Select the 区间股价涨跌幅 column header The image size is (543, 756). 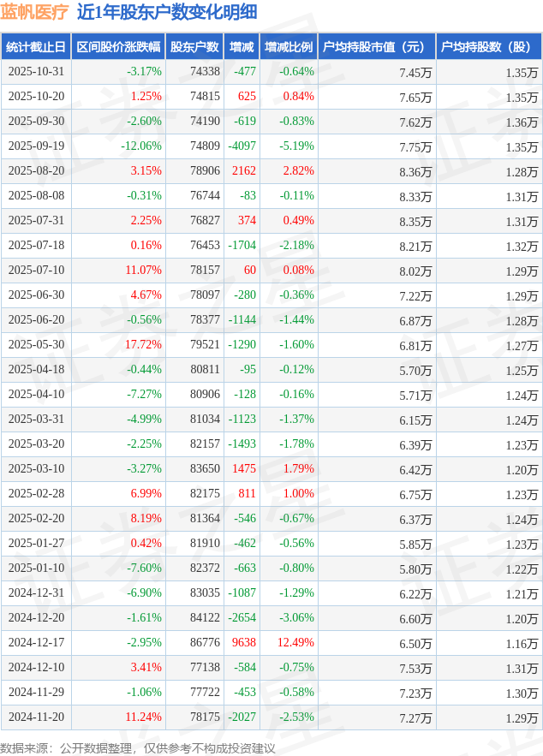click(117, 47)
